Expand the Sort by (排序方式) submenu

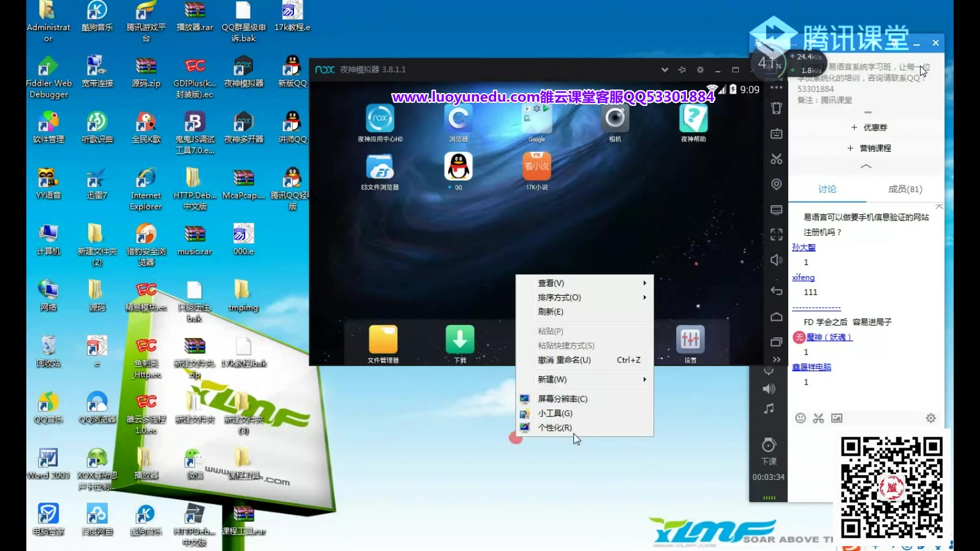(585, 298)
